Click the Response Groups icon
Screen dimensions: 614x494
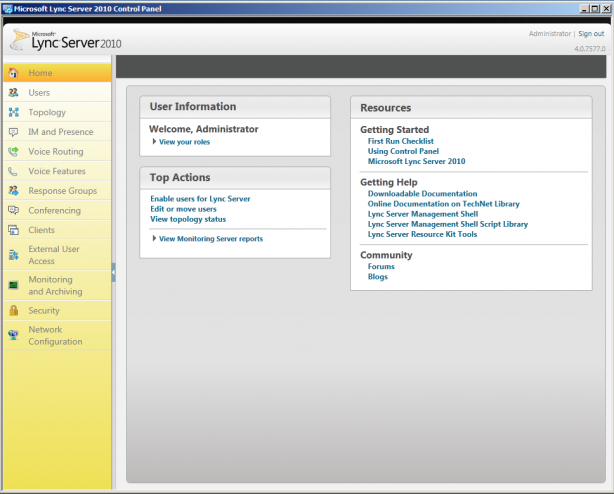click(x=14, y=191)
